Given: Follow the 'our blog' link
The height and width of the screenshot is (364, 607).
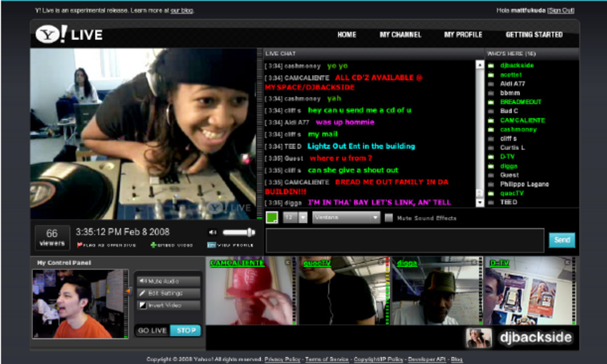Looking at the screenshot, I should click(x=181, y=11).
